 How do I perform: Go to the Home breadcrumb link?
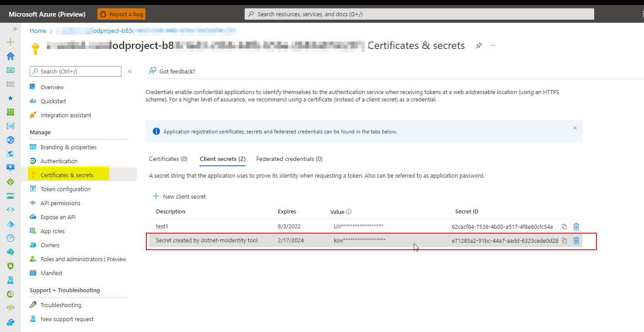(x=38, y=31)
